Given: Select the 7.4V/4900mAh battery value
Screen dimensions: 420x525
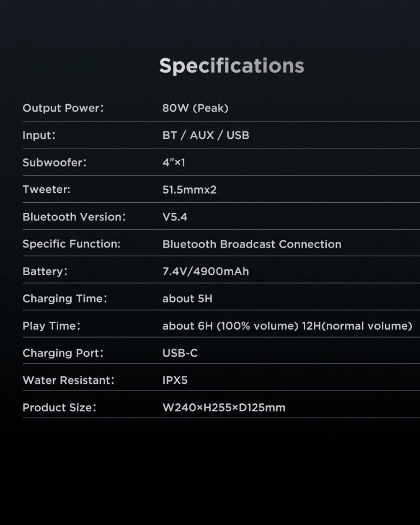Looking at the screenshot, I should tap(205, 271).
